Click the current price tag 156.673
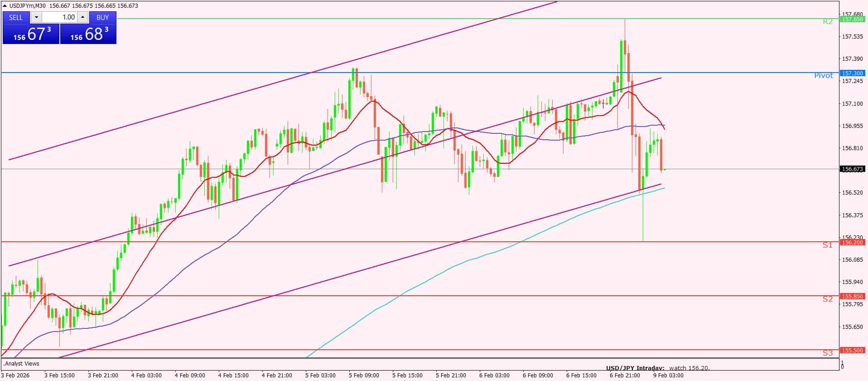 852,169
